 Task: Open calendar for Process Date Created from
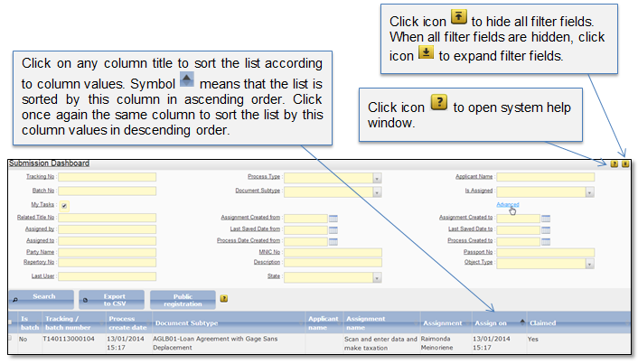pos(333,241)
